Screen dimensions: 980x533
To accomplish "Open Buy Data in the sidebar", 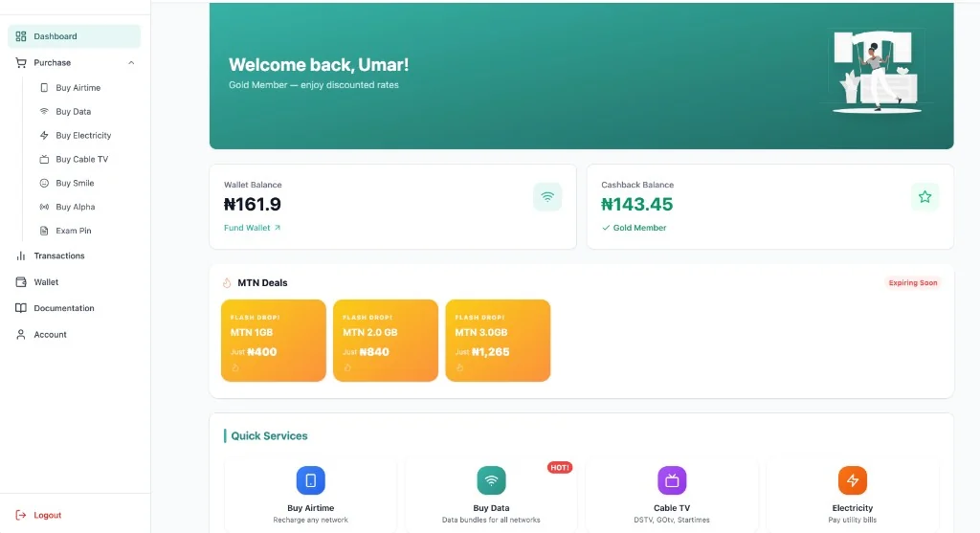I will pyautogui.click(x=73, y=112).
